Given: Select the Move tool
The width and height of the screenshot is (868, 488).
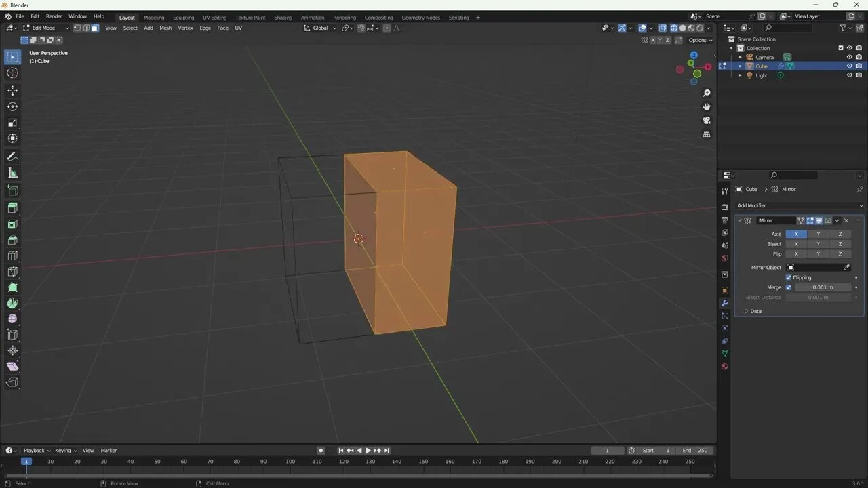Looking at the screenshot, I should click(12, 91).
